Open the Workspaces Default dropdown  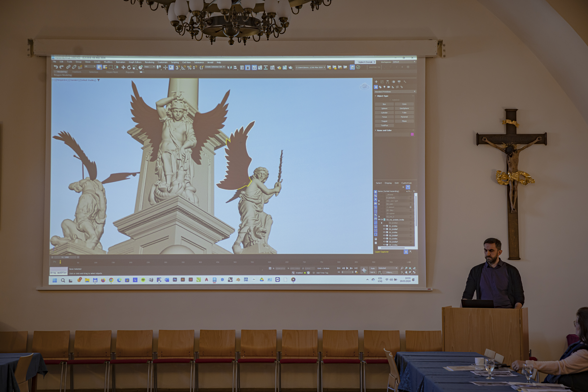[x=404, y=62]
